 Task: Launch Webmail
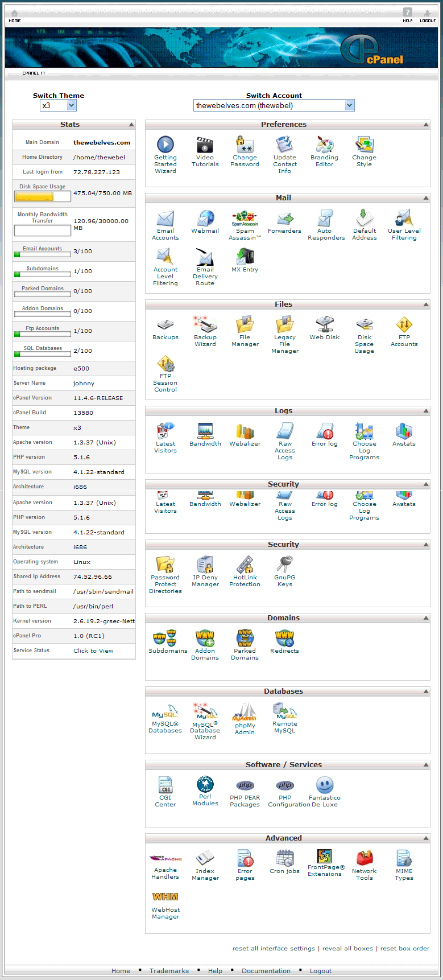coord(205,222)
